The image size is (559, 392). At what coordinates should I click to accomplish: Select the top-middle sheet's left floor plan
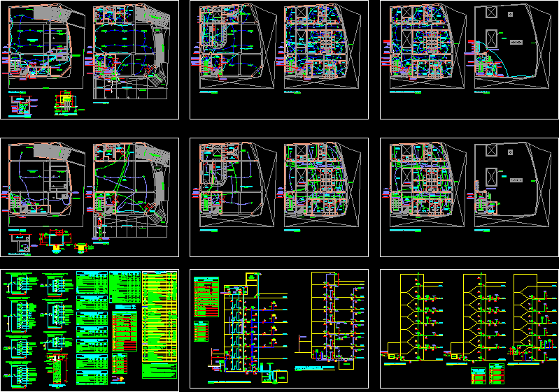tap(234, 46)
